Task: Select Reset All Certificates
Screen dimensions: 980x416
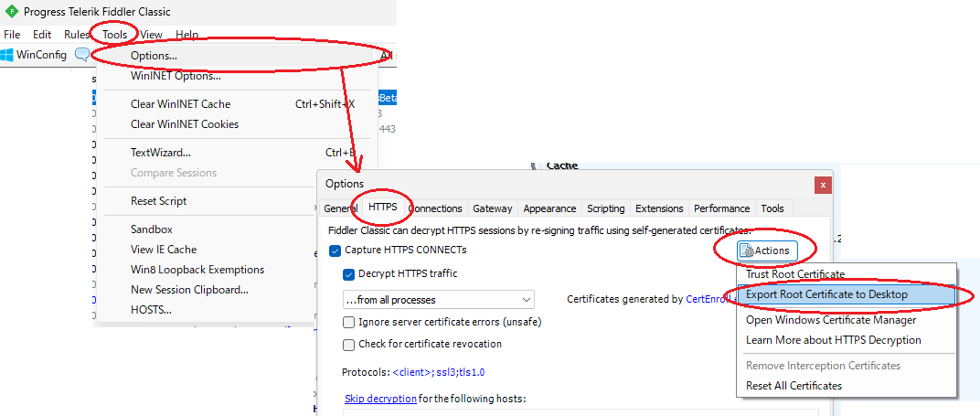Action: (847, 386)
